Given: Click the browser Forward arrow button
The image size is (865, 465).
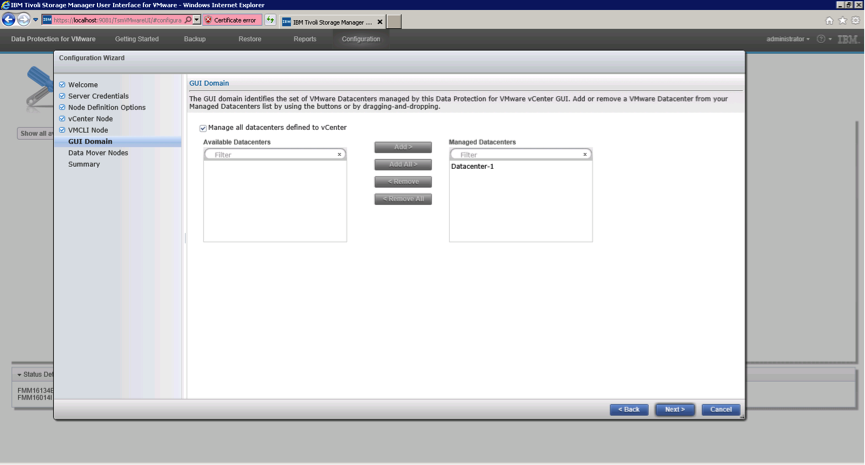Looking at the screenshot, I should tap(23, 20).
